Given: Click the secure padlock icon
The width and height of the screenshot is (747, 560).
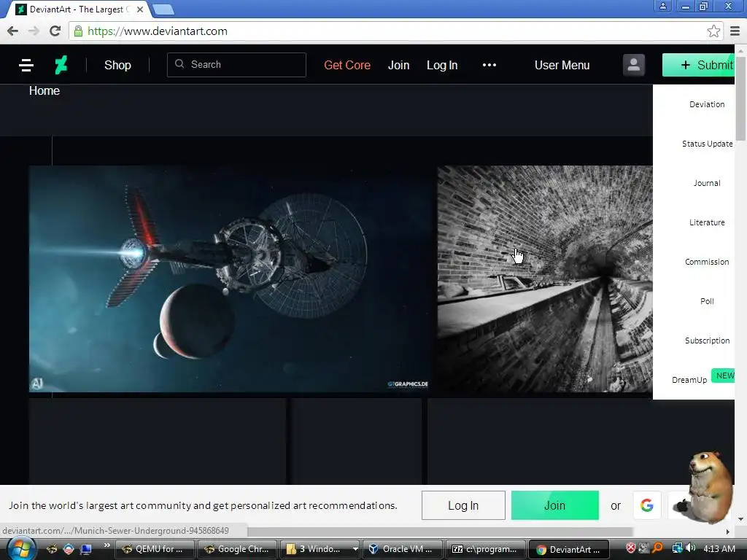Looking at the screenshot, I should pyautogui.click(x=78, y=31).
